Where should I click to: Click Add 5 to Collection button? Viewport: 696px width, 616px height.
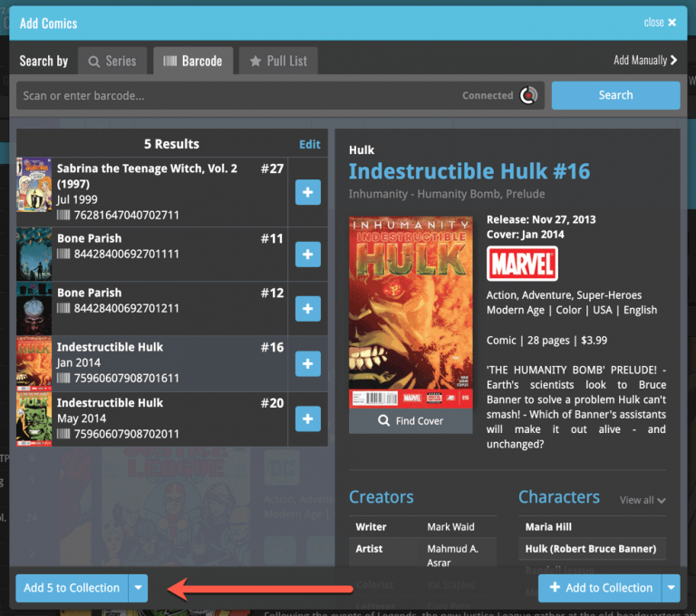click(x=72, y=588)
